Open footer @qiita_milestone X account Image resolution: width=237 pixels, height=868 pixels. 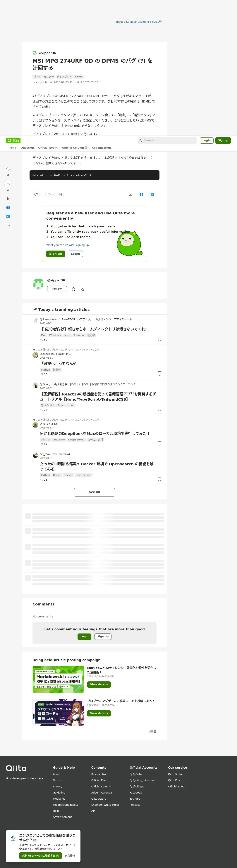click(x=143, y=780)
